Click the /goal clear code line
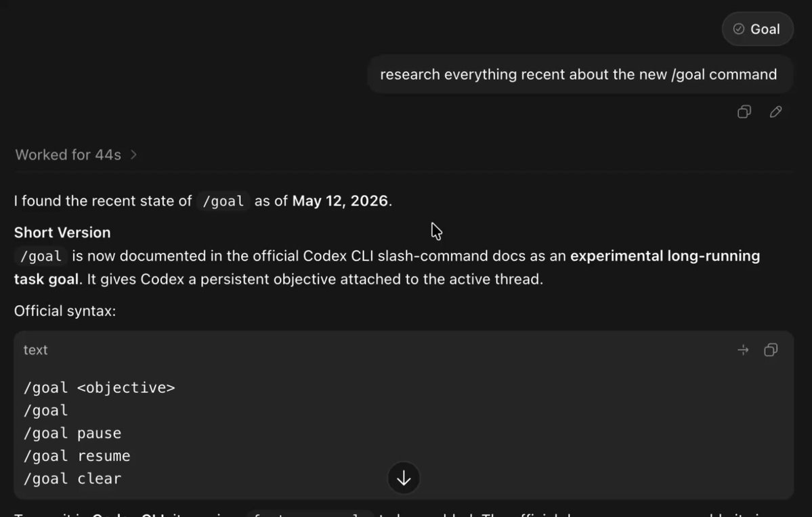Image resolution: width=812 pixels, height=517 pixels. (72, 478)
